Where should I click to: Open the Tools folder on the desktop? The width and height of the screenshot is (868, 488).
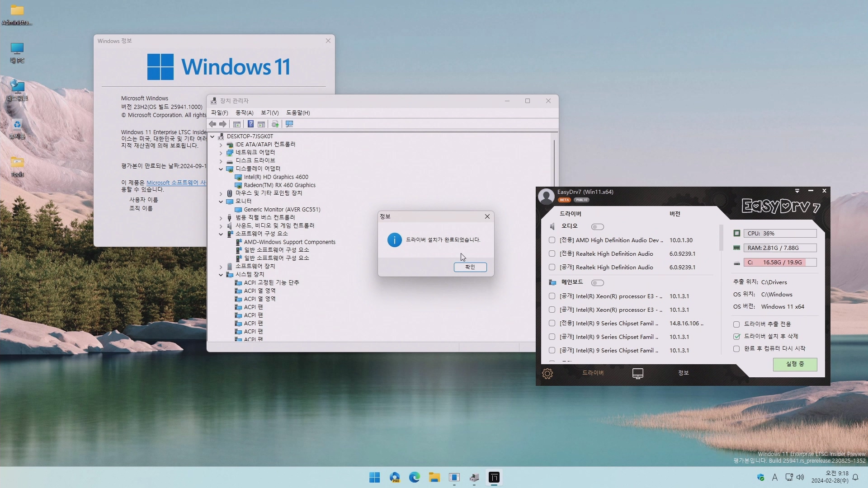pos(17,167)
